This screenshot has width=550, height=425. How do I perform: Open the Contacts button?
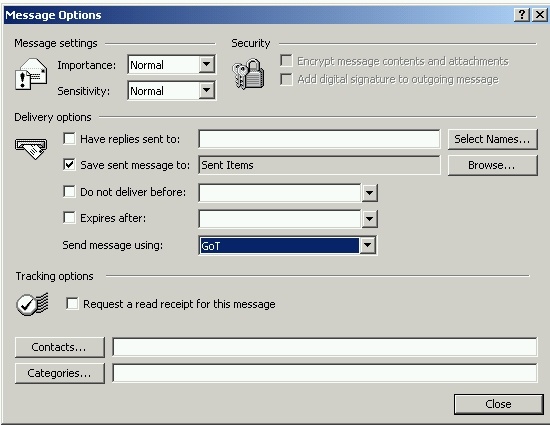tap(60, 347)
